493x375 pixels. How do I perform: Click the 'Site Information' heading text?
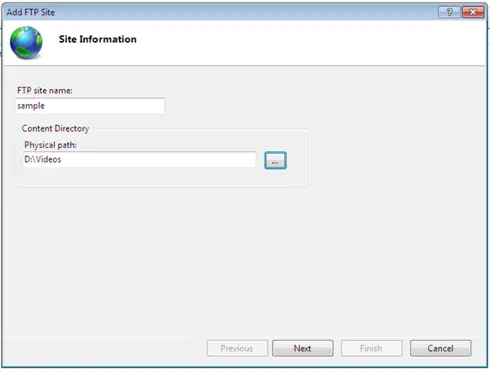coord(98,39)
